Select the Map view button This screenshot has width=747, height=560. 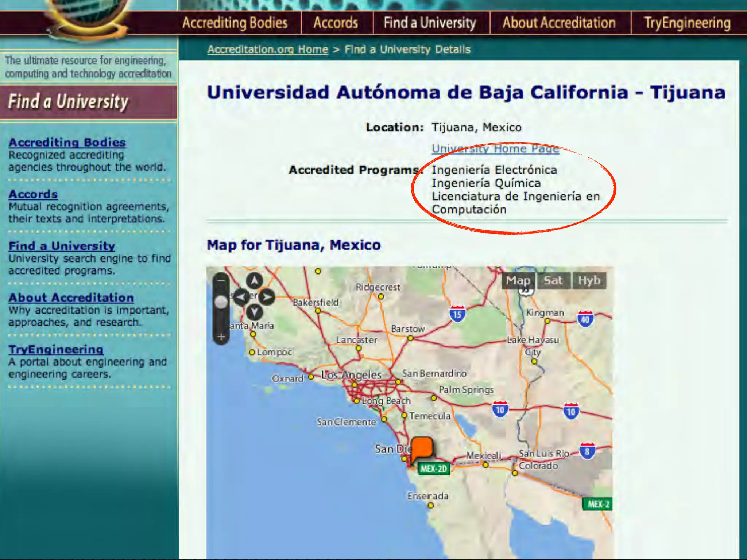(x=518, y=280)
